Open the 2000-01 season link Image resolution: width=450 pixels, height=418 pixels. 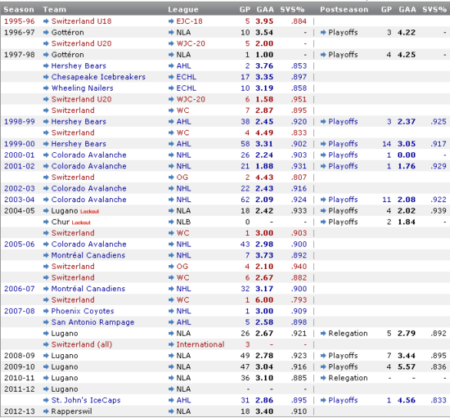coord(19,155)
